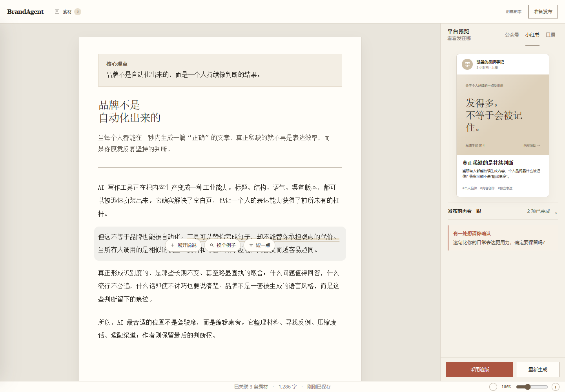
Task: Click the account name 凯丽的品牌手记
Action: click(x=490, y=62)
